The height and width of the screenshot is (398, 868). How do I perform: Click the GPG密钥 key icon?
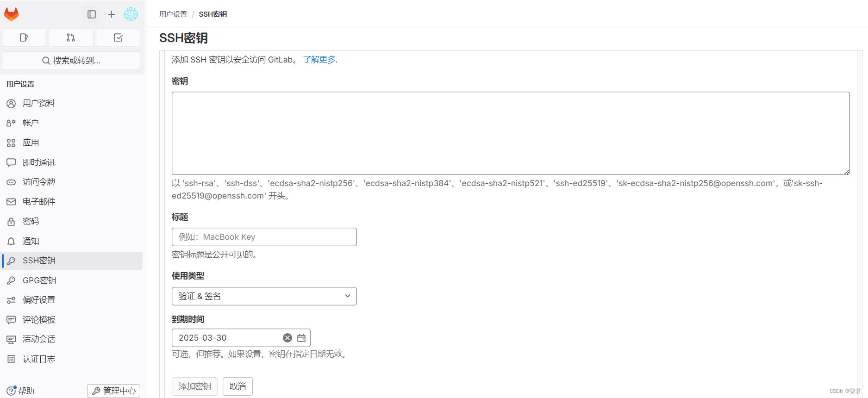[11, 280]
